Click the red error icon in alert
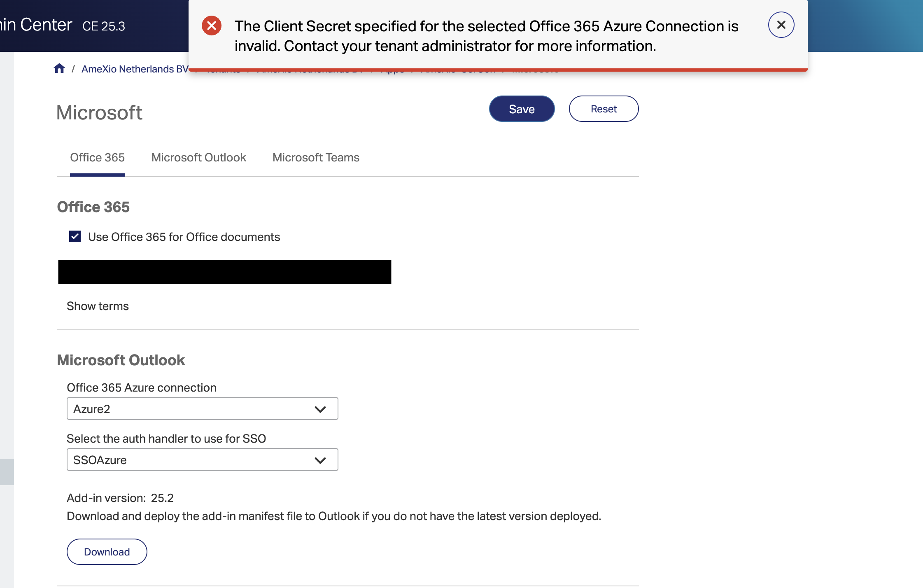923x588 pixels. 212,26
